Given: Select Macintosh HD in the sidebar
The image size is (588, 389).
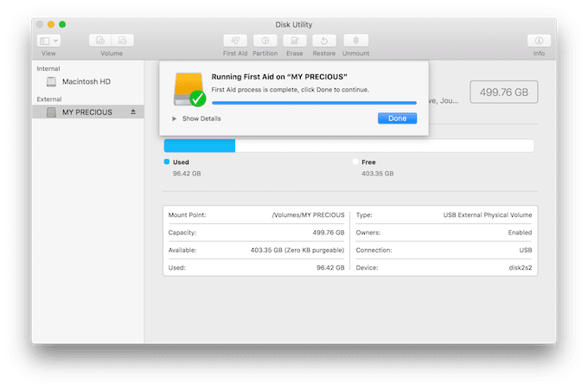Looking at the screenshot, I should point(87,81).
